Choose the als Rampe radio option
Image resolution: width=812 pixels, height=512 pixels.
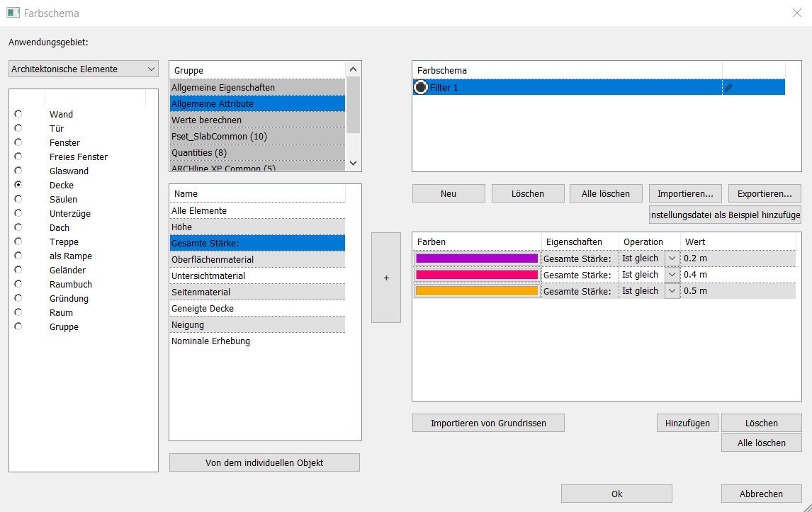18,255
